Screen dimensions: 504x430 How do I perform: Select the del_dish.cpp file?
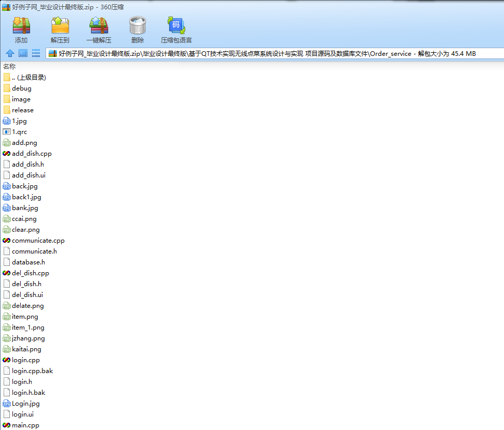26,273
